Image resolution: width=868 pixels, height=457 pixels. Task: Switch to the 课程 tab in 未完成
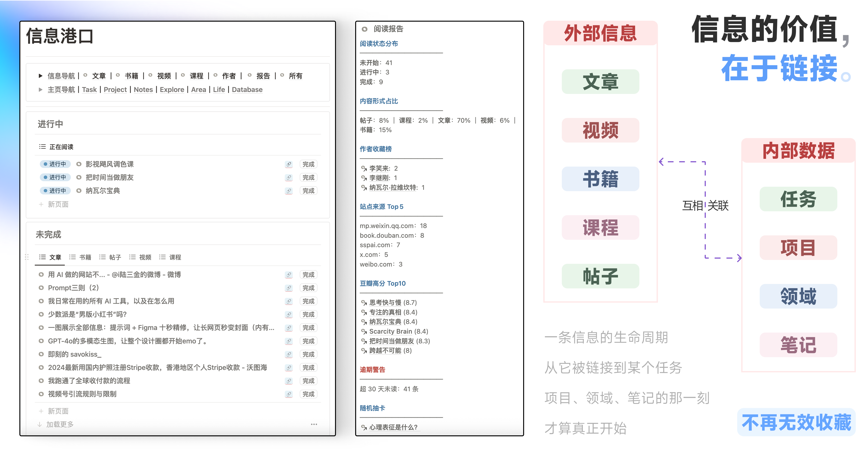(x=170, y=258)
